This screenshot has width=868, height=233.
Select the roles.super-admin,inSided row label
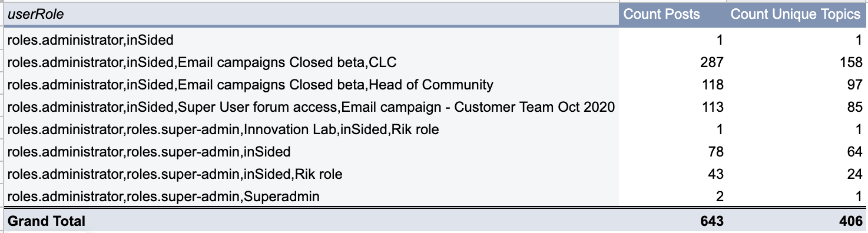[149, 152]
